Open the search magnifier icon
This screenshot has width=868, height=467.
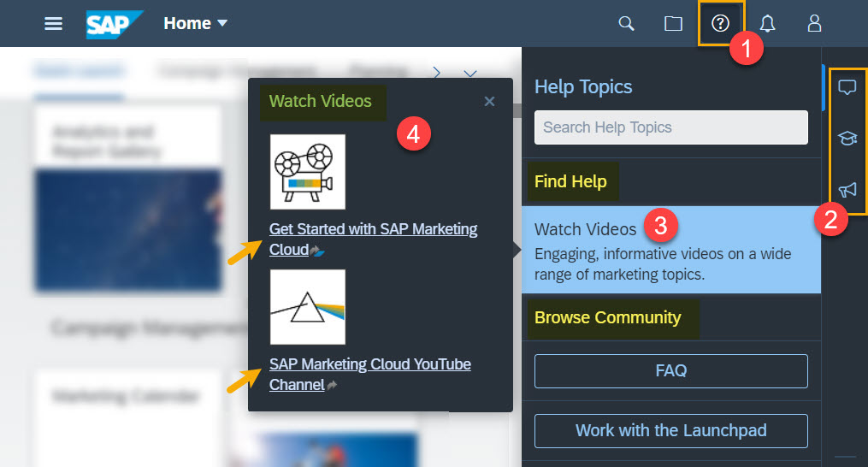click(626, 23)
